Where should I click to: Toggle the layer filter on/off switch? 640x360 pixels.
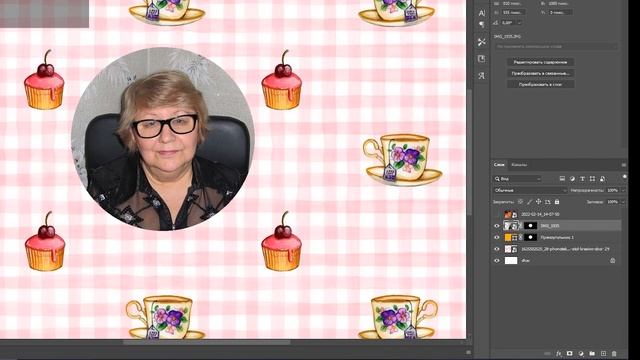pyautogui.click(x=624, y=177)
